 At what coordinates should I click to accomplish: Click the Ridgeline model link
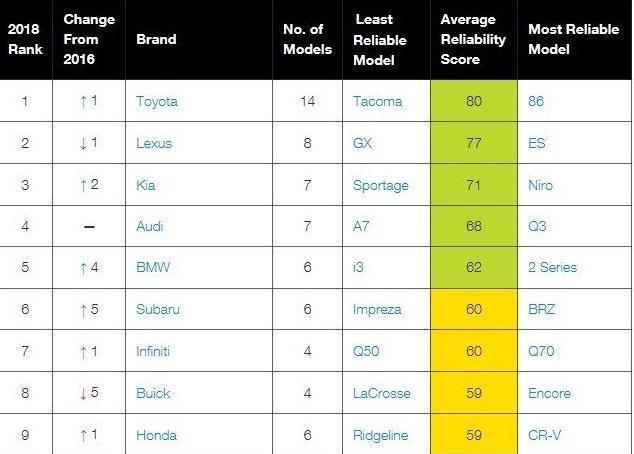coord(380,435)
